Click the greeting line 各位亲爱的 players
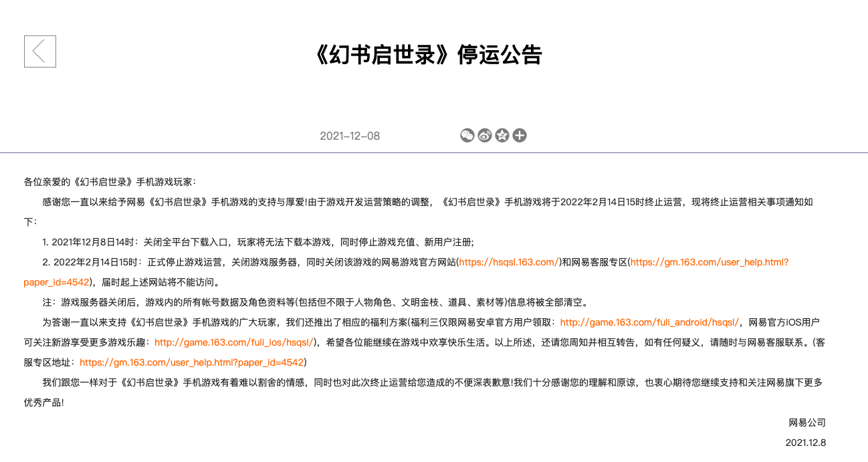 click(x=110, y=182)
